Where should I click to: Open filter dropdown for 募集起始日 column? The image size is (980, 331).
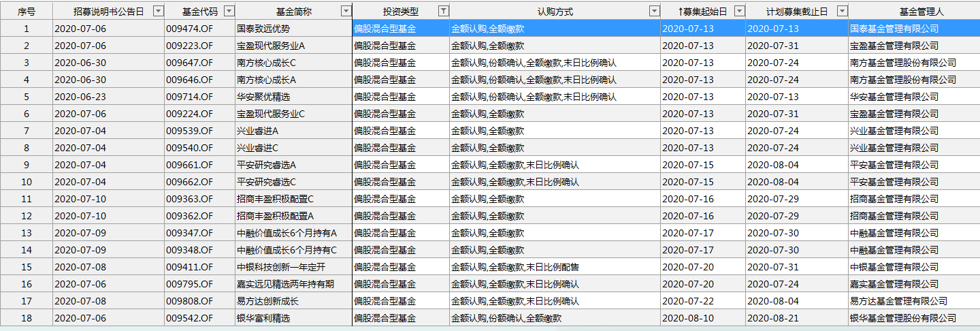pyautogui.click(x=740, y=11)
